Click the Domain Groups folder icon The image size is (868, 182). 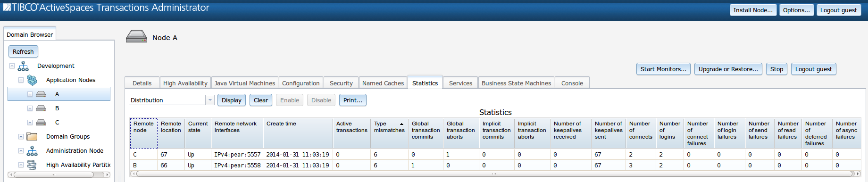pos(32,137)
